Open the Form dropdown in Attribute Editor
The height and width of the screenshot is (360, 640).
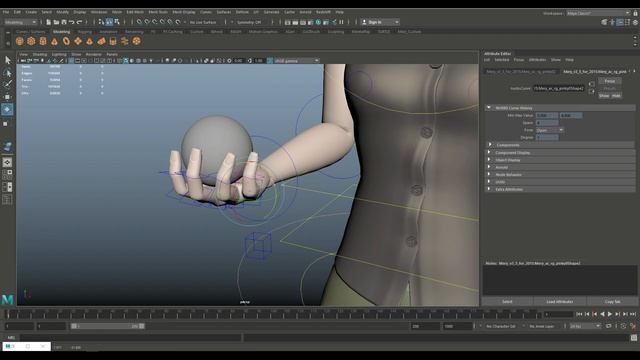(549, 130)
